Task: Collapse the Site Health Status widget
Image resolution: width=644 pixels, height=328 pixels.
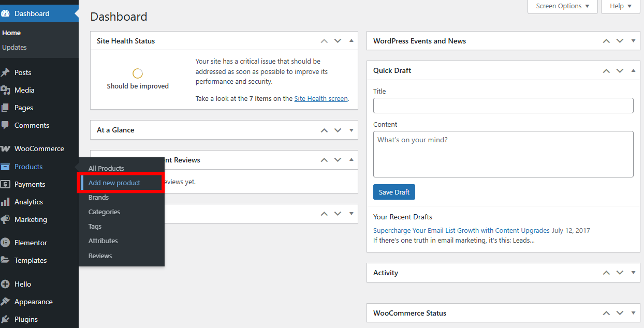Action: tap(352, 41)
